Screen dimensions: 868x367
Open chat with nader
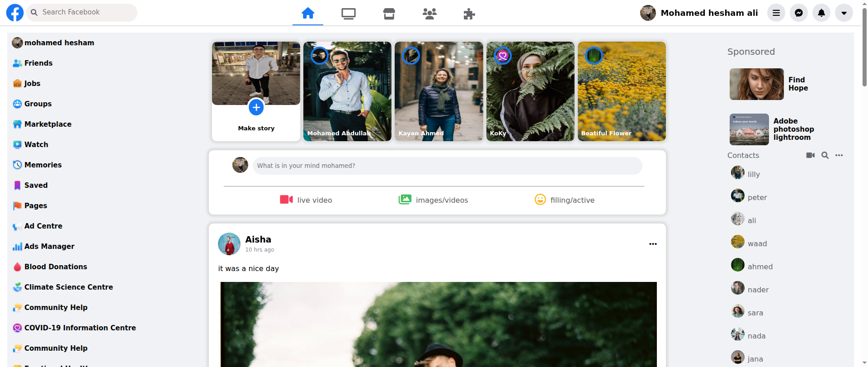coord(750,289)
